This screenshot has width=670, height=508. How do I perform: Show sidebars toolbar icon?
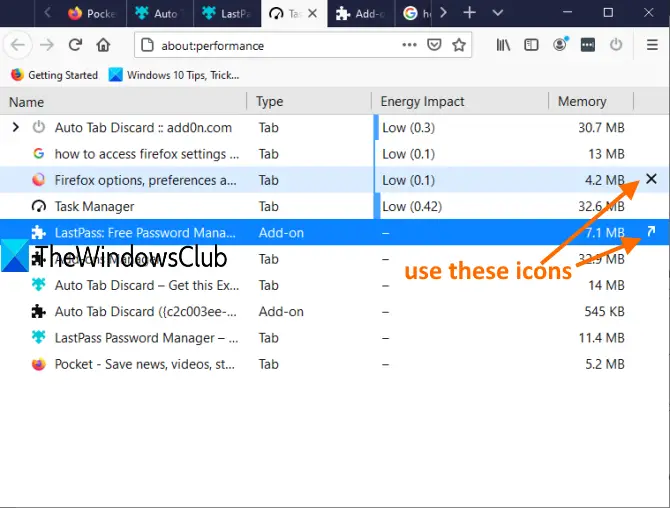tap(531, 45)
